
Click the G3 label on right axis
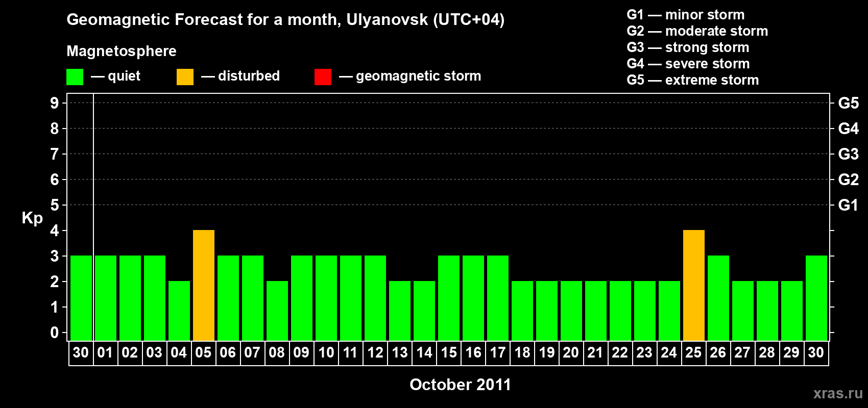[x=849, y=154]
